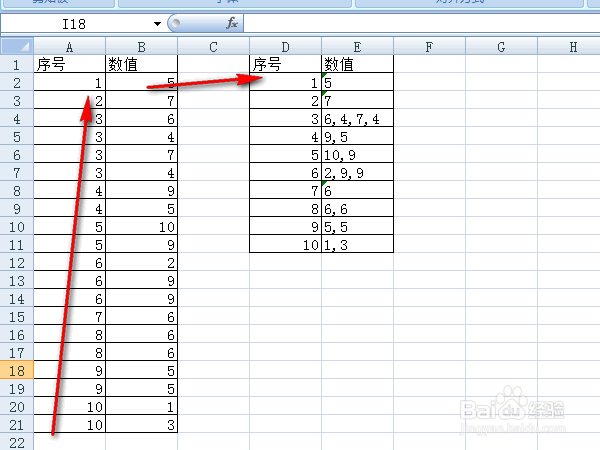
Task: Select highlighted row 18 header
Action: point(17,370)
